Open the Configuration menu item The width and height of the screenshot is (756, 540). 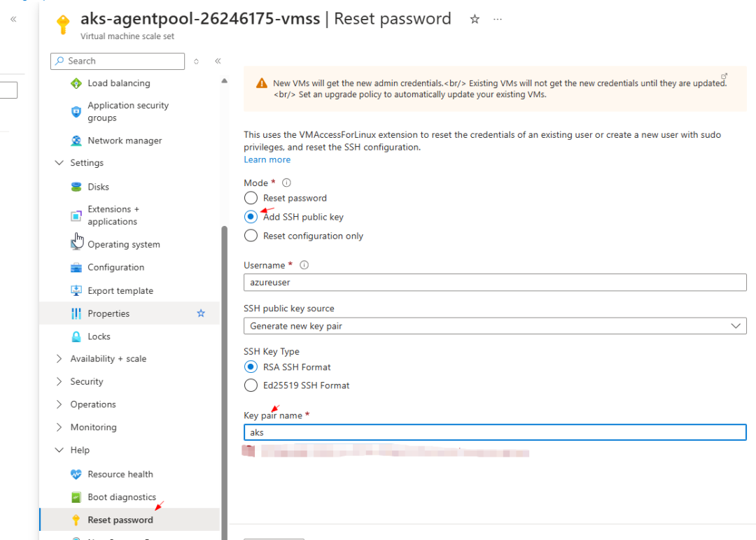point(115,267)
